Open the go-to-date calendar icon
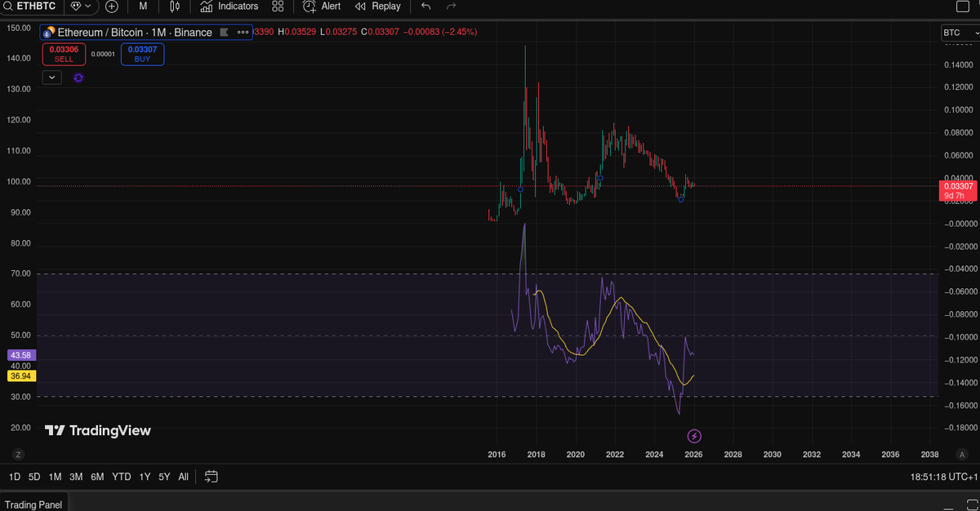Screen dimensions: 980x511 pos(211,477)
